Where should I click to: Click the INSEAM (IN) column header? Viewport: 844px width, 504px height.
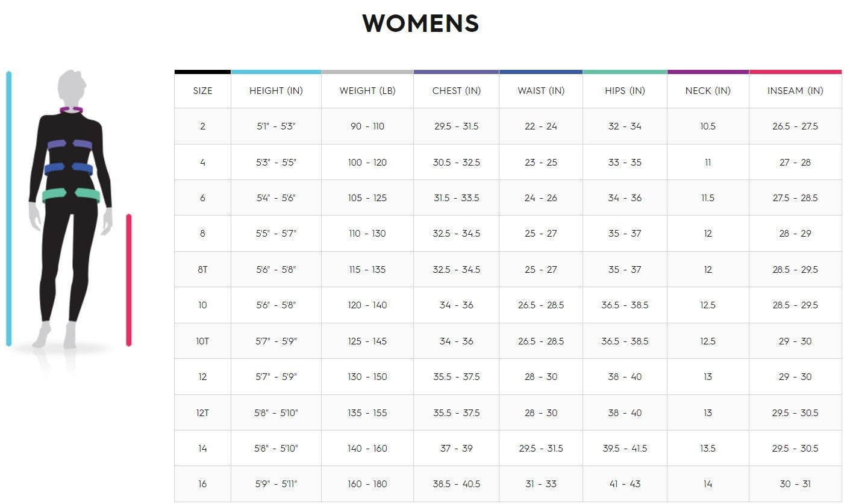pyautogui.click(x=795, y=91)
